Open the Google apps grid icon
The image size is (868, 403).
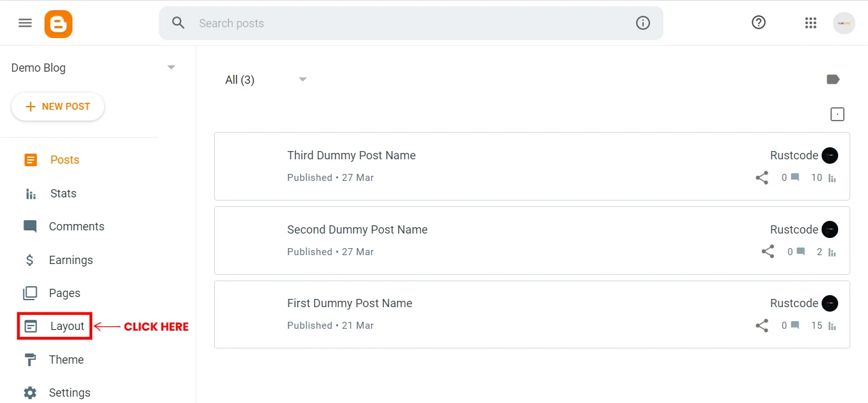(810, 22)
